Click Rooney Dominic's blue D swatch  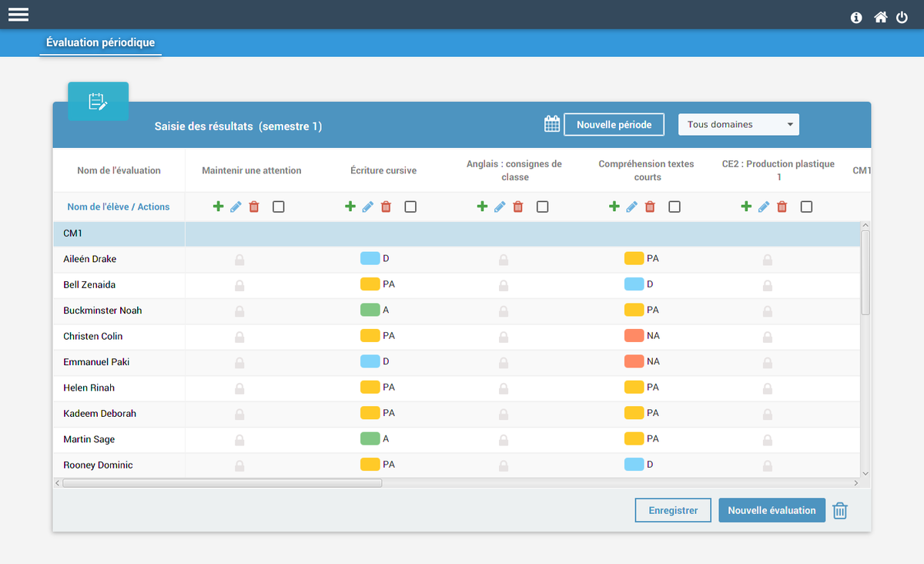(634, 465)
